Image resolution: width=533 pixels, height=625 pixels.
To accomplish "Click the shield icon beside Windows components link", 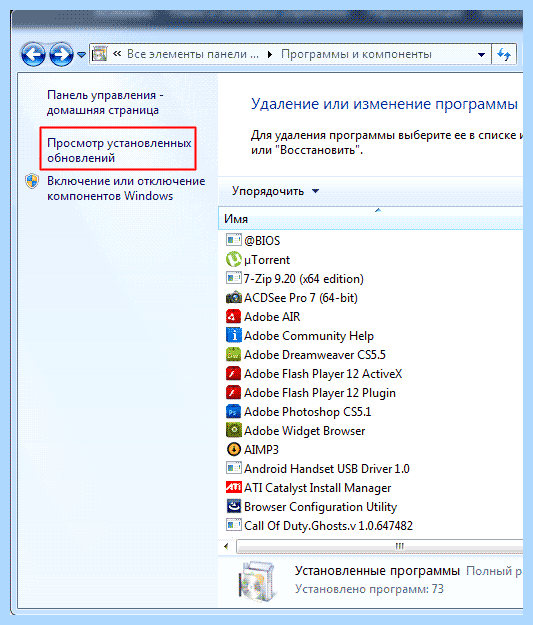I will coord(32,181).
